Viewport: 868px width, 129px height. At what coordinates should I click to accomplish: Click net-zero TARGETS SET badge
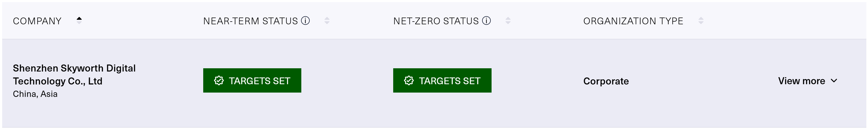[442, 80]
